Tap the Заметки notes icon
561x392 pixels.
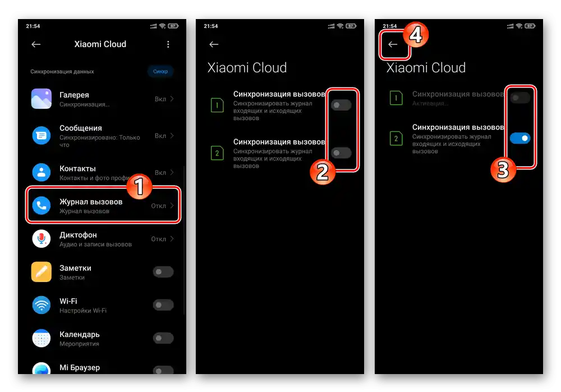click(41, 272)
